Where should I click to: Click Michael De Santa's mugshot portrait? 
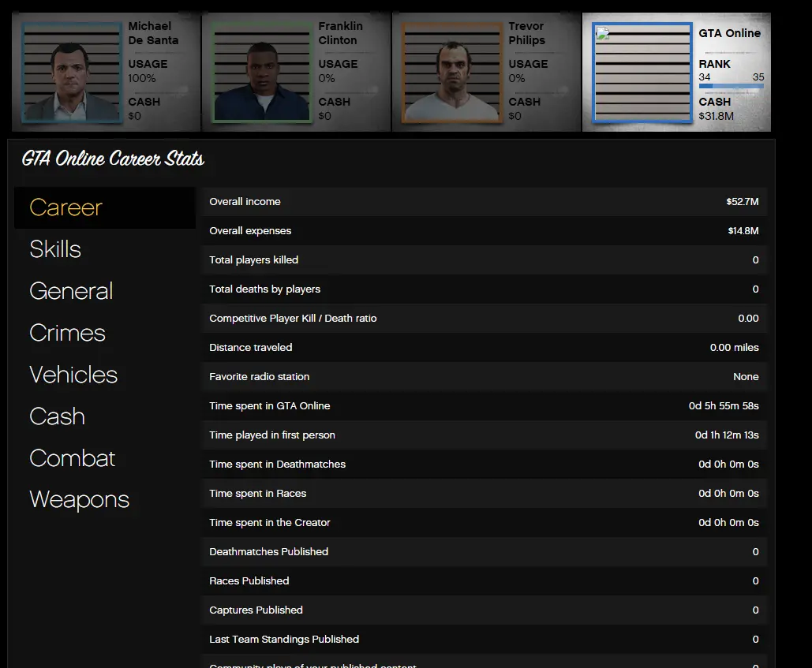tap(72, 73)
